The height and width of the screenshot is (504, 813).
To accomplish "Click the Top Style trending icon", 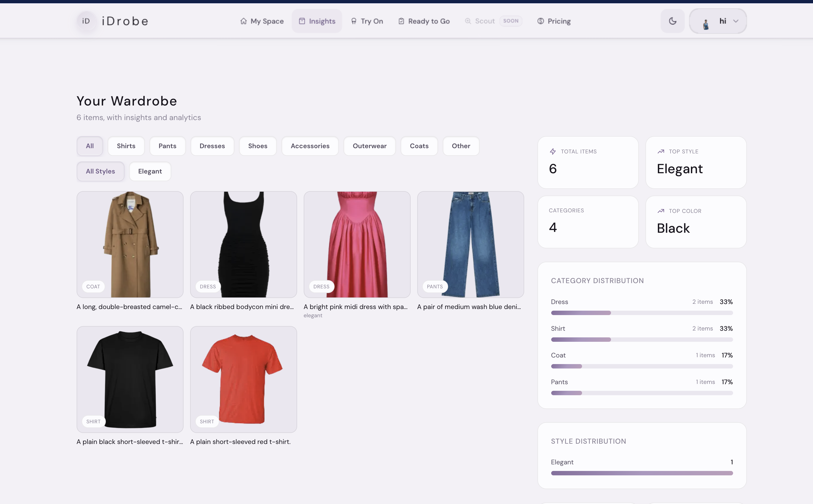I will (661, 151).
